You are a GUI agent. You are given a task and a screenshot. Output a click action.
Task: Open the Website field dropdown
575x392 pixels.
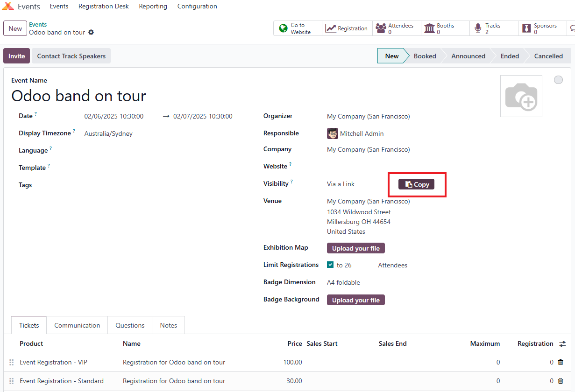[409, 167]
